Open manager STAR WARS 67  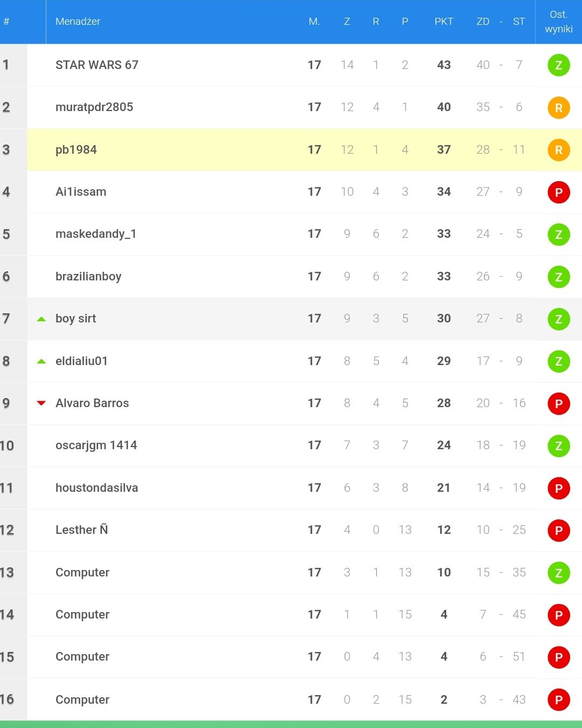click(x=97, y=65)
